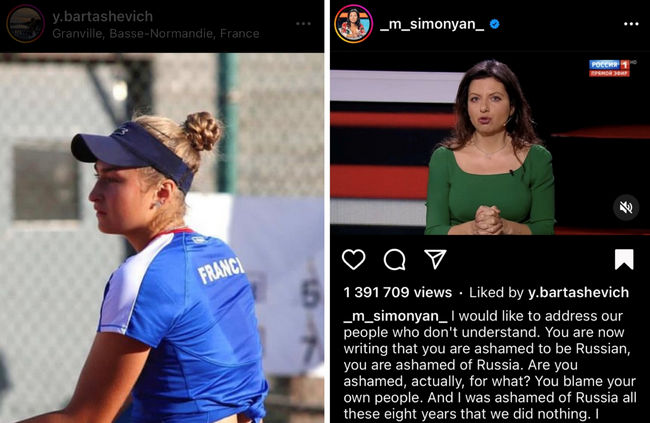The width and height of the screenshot is (650, 423).
Task: Tap the tennis player photo
Action: [x=162, y=238]
